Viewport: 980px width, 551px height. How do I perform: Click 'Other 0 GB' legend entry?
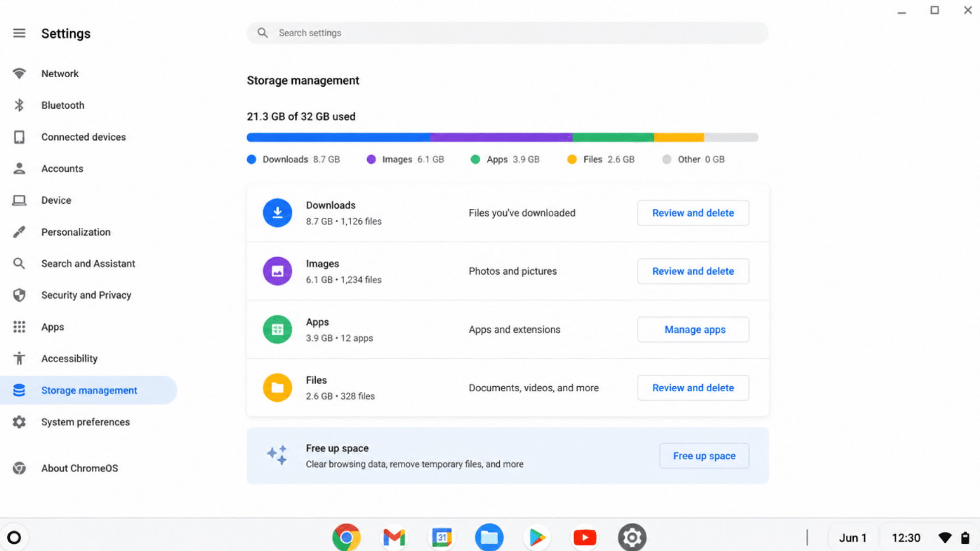coord(693,159)
